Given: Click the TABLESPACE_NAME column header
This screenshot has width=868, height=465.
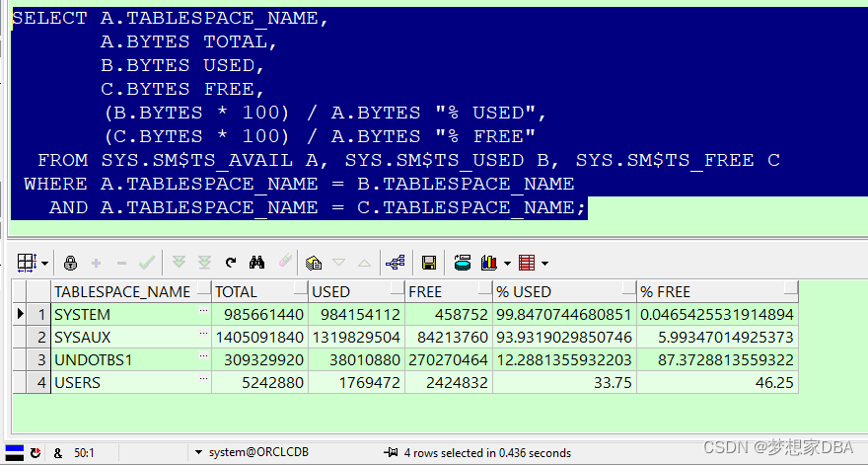Looking at the screenshot, I should pyautogui.click(x=131, y=291).
